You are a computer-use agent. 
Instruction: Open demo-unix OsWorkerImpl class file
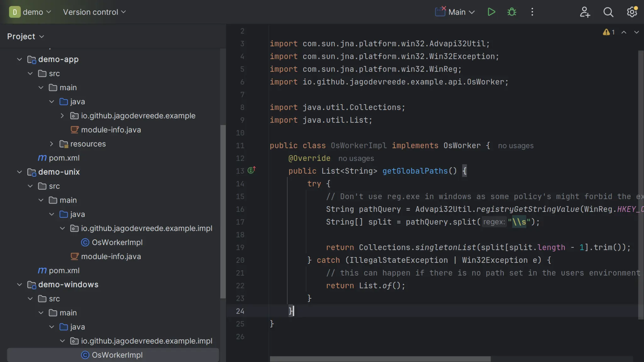[x=117, y=242]
